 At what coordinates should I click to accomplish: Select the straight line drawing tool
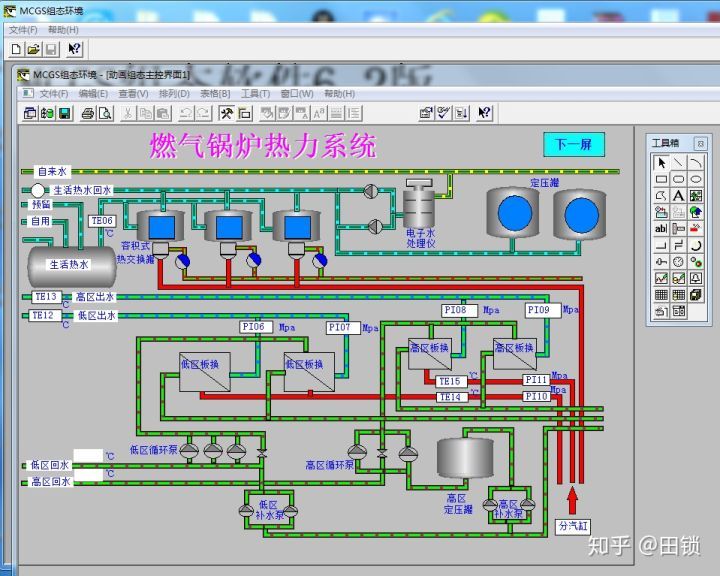[678, 163]
